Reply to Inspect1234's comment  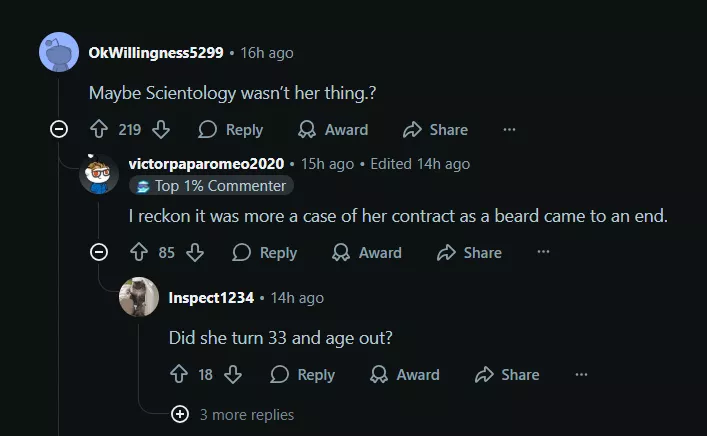click(x=303, y=374)
